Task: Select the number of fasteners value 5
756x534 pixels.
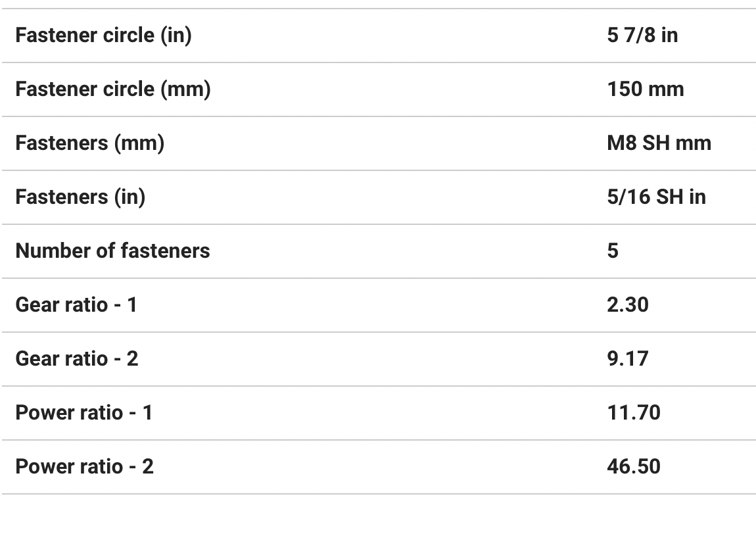Action: [613, 251]
